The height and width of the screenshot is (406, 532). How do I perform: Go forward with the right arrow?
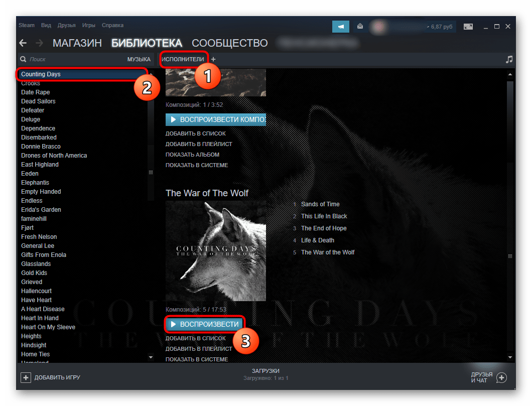[x=39, y=43]
